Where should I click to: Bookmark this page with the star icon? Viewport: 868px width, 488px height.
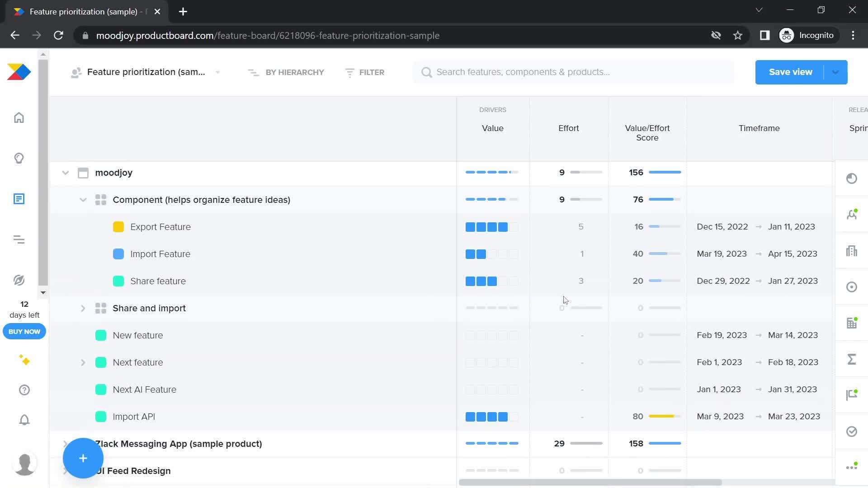coord(738,35)
